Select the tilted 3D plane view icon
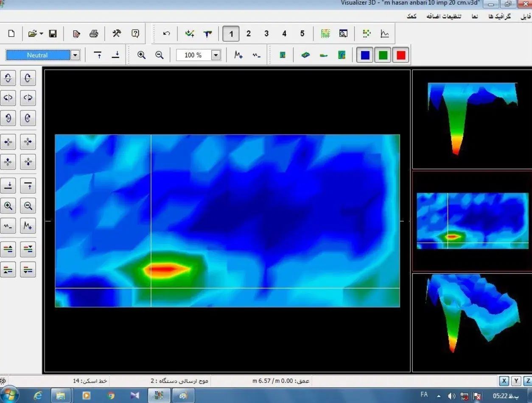This screenshot has height=403, width=532. [305, 55]
